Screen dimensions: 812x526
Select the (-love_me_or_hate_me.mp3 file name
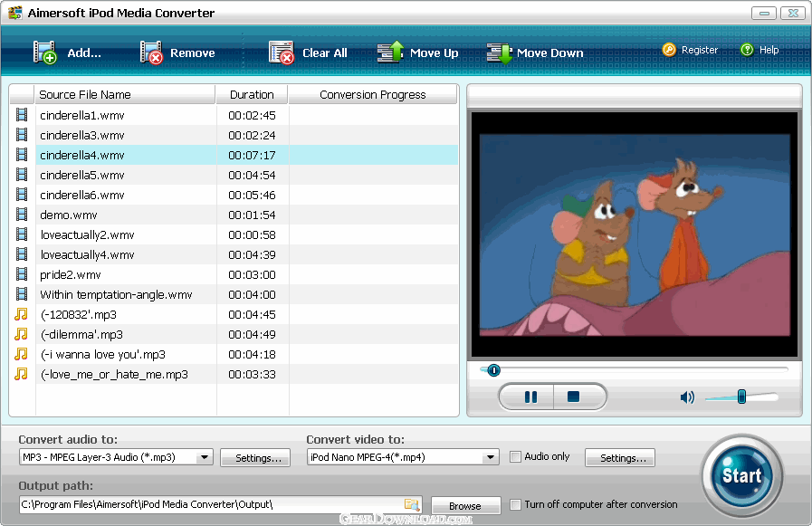click(x=114, y=374)
